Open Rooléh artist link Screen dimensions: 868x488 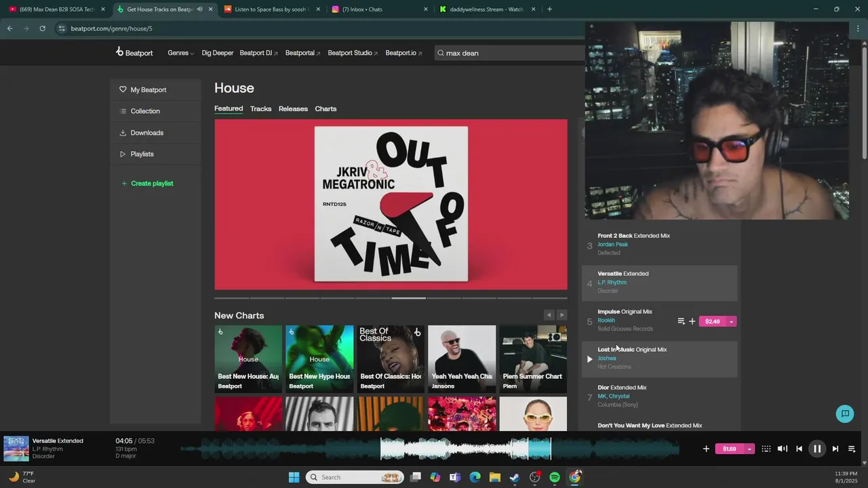[606, 320]
